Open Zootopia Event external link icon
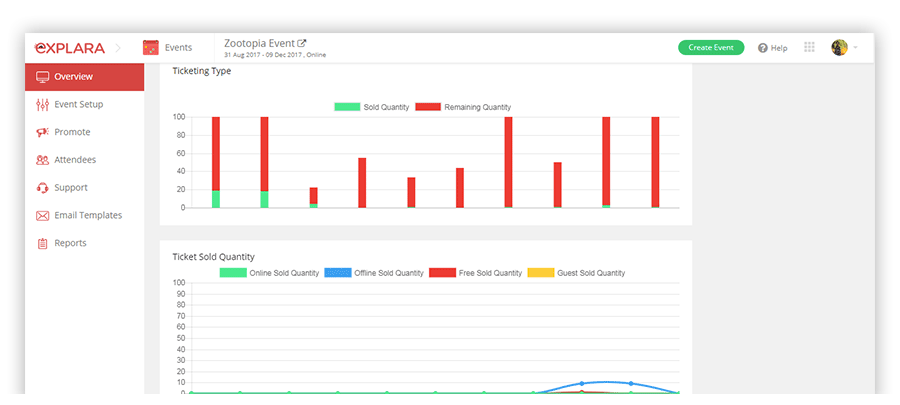Image resolution: width=900 pixels, height=405 pixels. (301, 43)
